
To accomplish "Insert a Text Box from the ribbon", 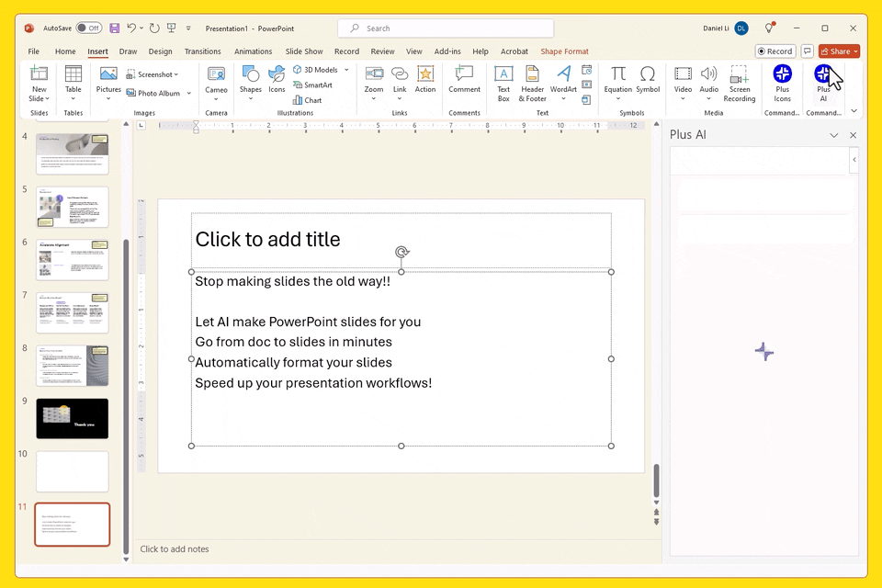I will [x=503, y=83].
